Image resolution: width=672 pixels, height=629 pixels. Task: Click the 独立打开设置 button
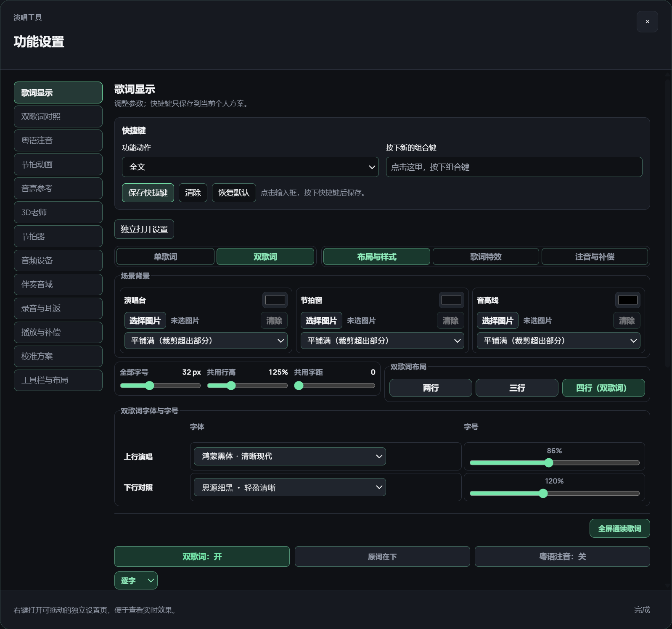click(x=144, y=229)
